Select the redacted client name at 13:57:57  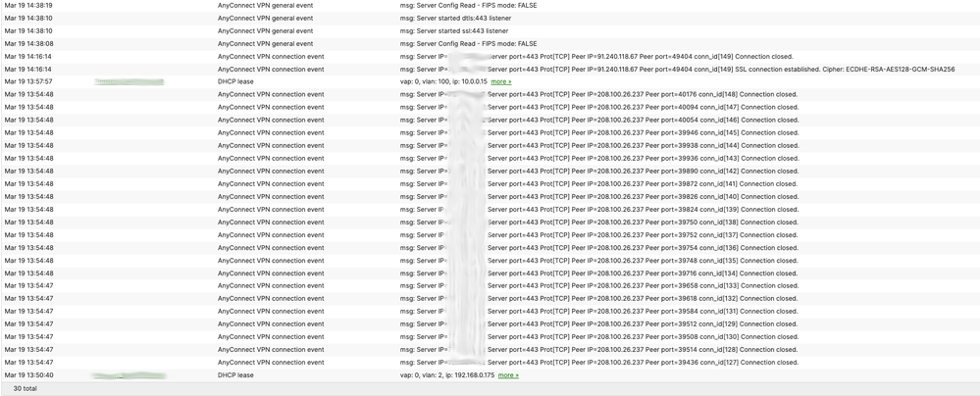[x=129, y=81]
